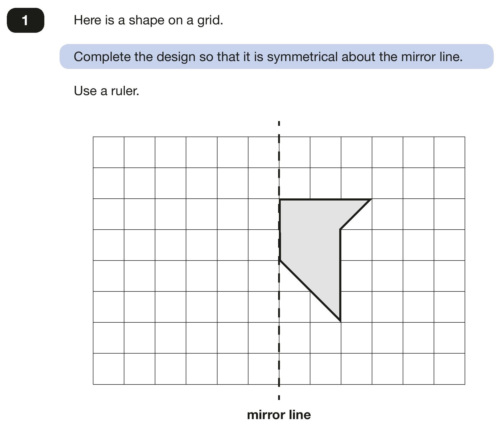This screenshot has height=428, width=504.
Task: Click the shape's top-left corner on mirror line
Action: coord(280,200)
